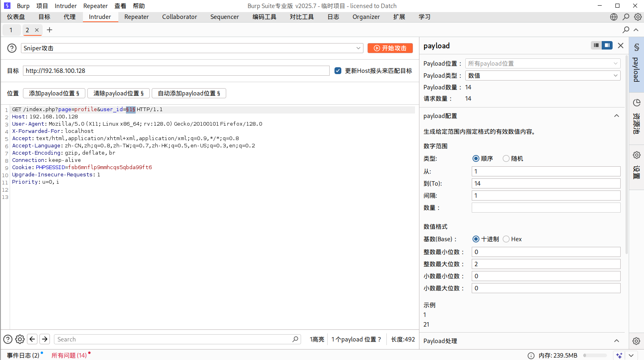Open 事件日志 (2) in status bar

tap(23, 356)
